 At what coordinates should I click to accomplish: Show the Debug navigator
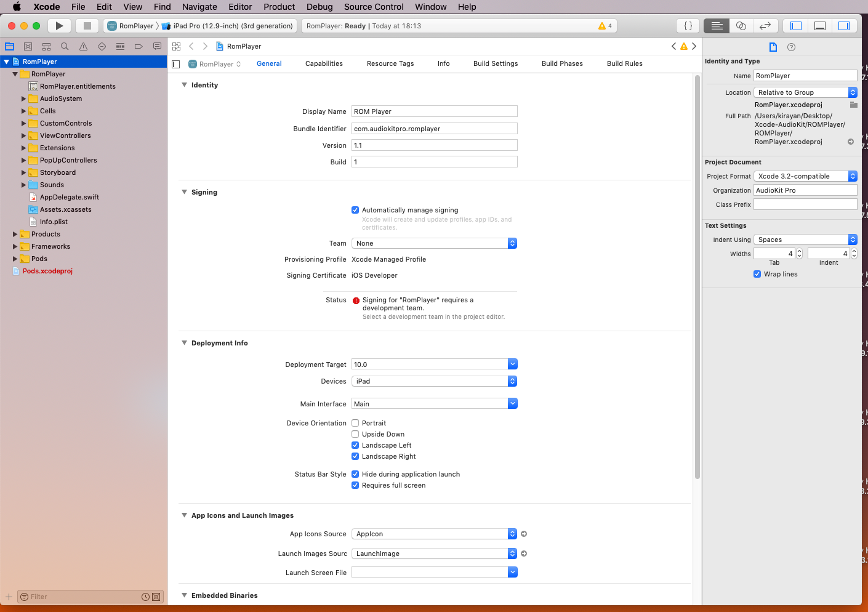coord(120,46)
